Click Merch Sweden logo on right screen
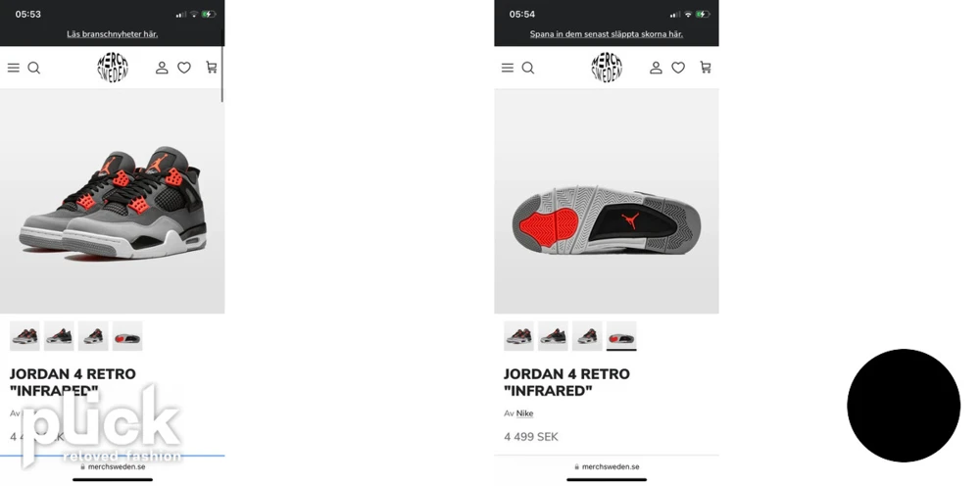 coord(607,68)
